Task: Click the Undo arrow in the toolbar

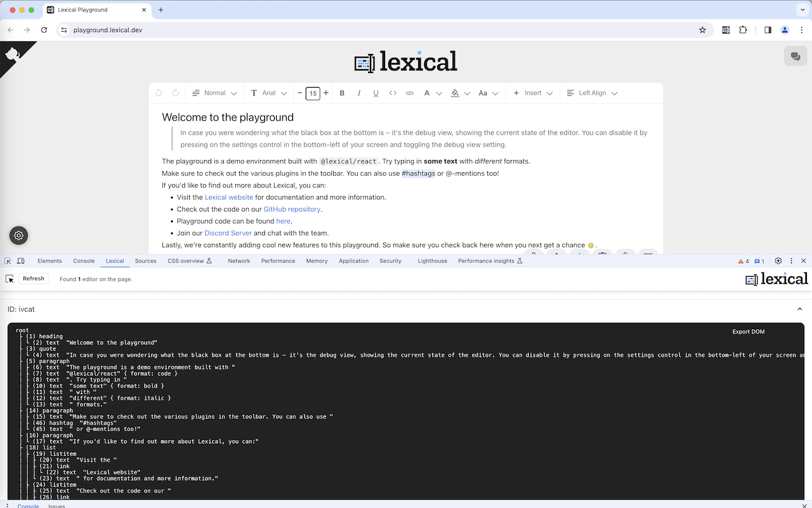Action: click(x=158, y=93)
